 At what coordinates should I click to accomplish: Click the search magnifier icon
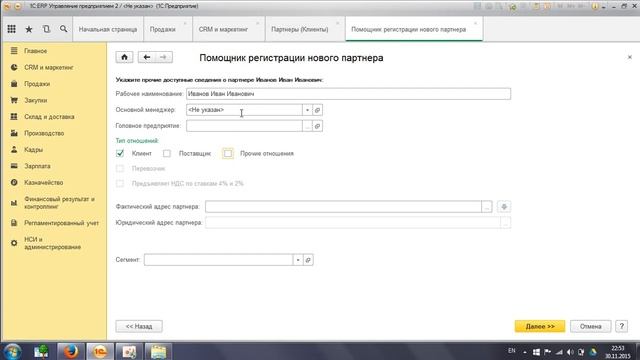[63, 29]
